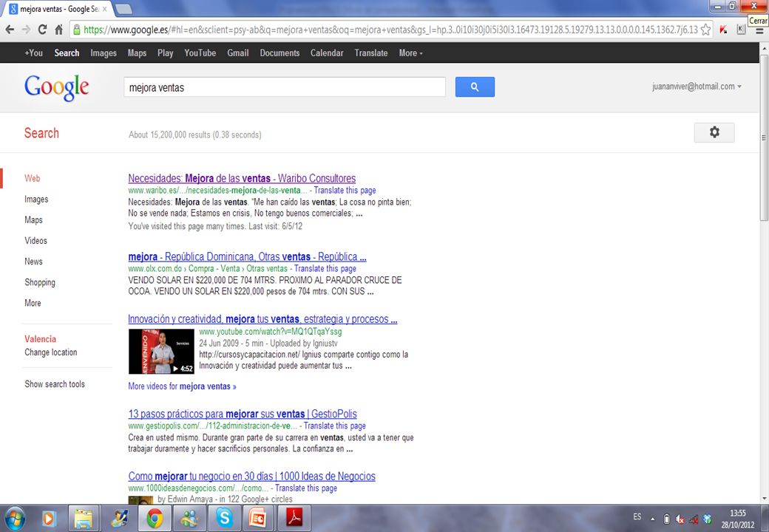Image resolution: width=769 pixels, height=532 pixels.
Task: Open Windows Live Messenger from the taskbar
Action: pyautogui.click(x=190, y=518)
